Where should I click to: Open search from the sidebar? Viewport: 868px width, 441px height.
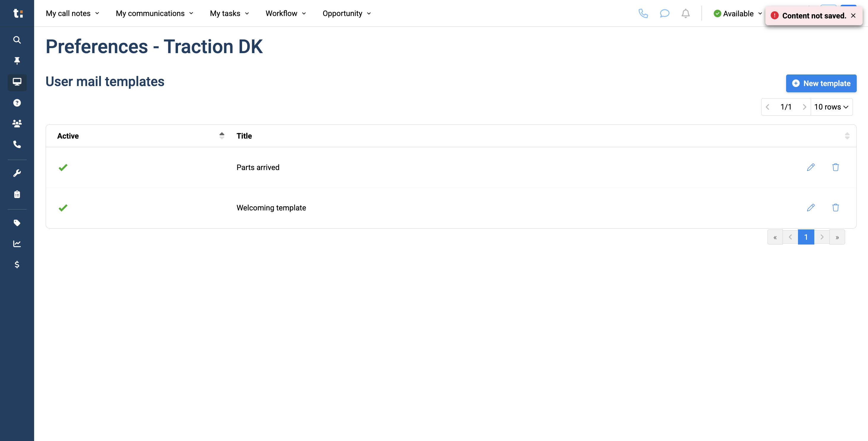[x=17, y=40]
